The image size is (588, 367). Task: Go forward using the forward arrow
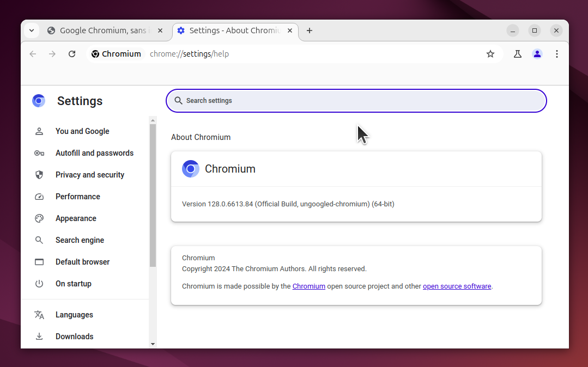tap(52, 54)
